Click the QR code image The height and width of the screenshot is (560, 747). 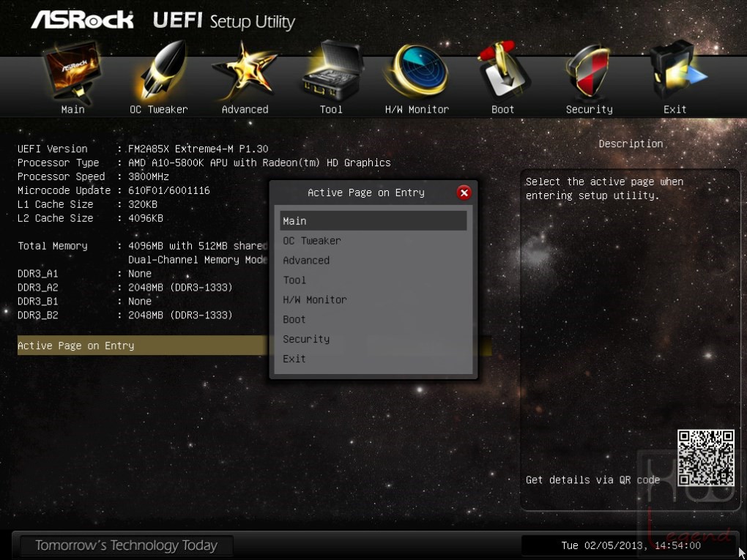706,458
